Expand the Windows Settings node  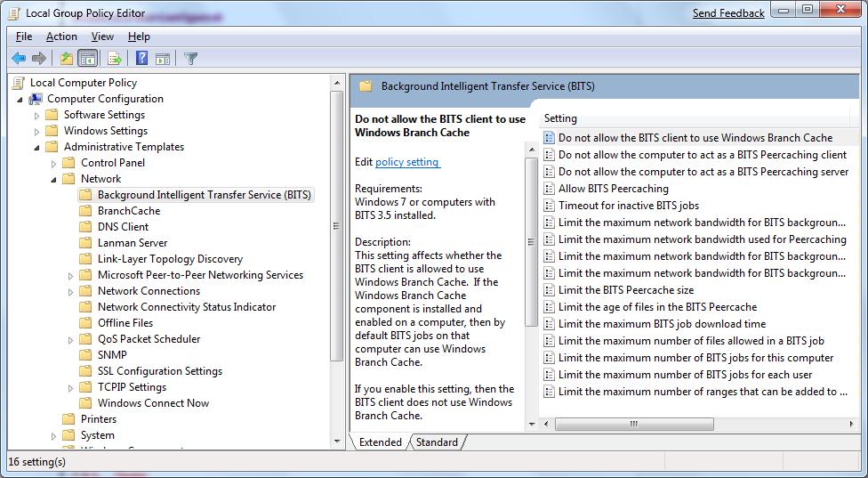[x=37, y=131]
